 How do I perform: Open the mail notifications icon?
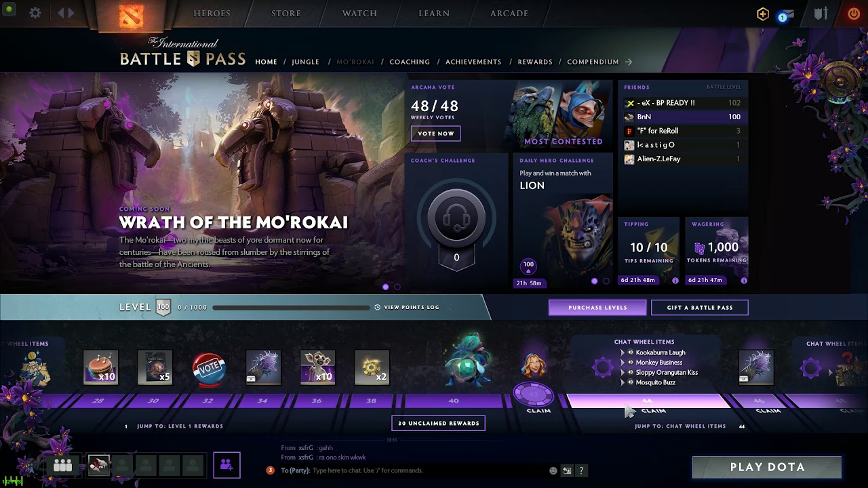point(785,15)
